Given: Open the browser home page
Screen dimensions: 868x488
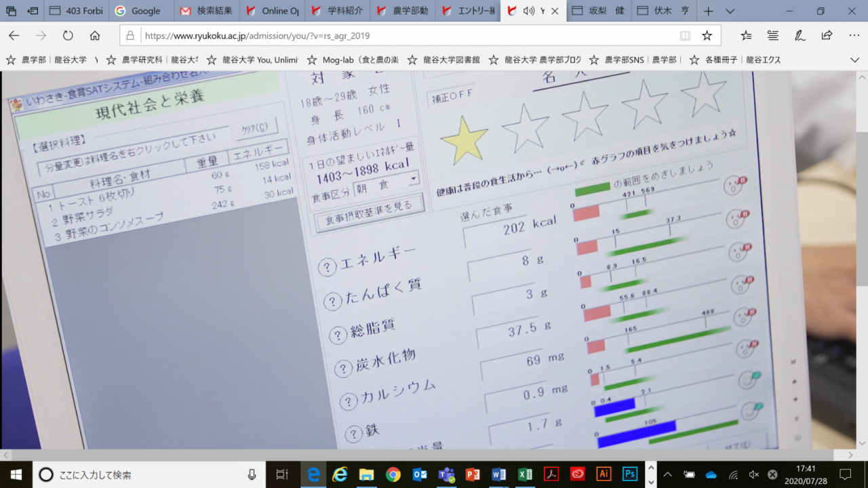Looking at the screenshot, I should pos(95,35).
